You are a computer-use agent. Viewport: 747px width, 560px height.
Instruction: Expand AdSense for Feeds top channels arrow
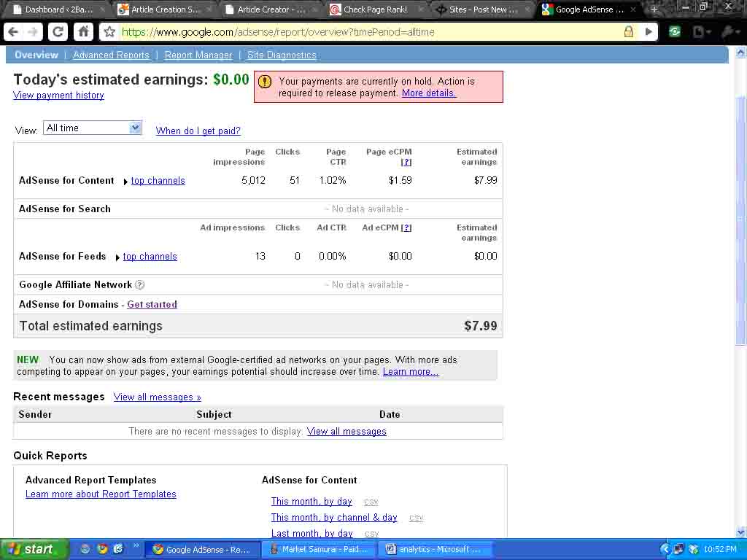click(117, 257)
